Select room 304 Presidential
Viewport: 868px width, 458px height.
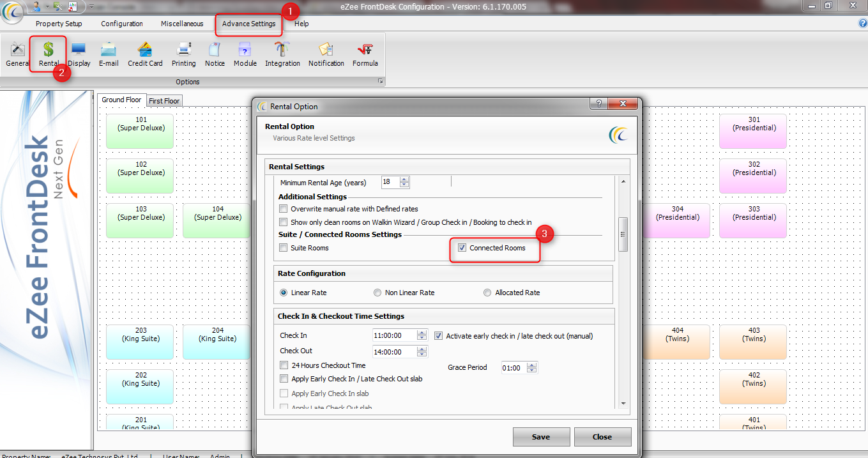[676, 220]
